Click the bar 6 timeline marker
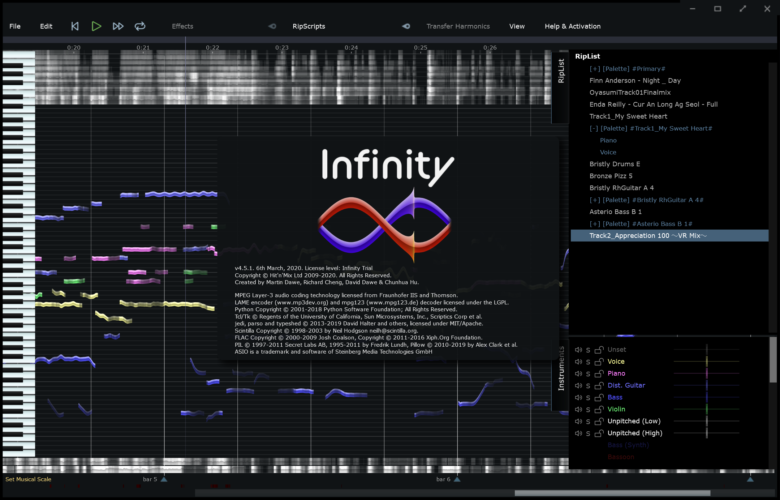Image resolution: width=780 pixels, height=500 pixels. coord(457,479)
